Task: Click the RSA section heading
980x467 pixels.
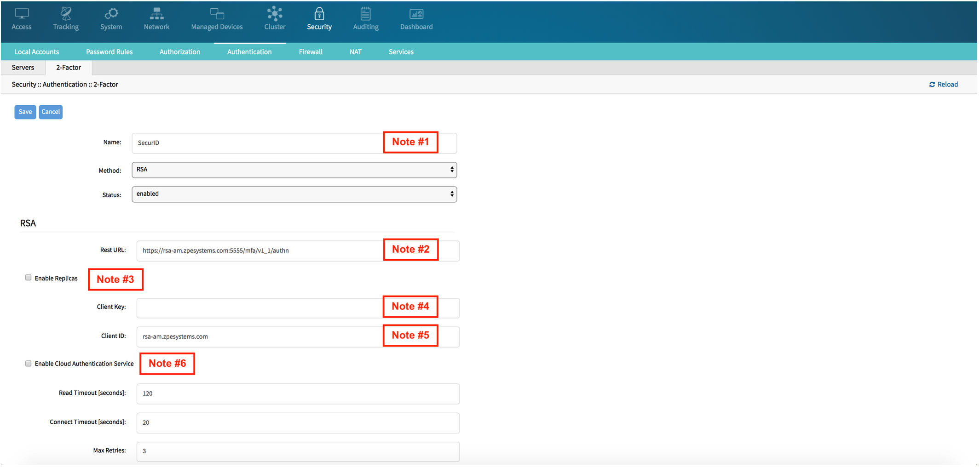Action: tap(28, 223)
